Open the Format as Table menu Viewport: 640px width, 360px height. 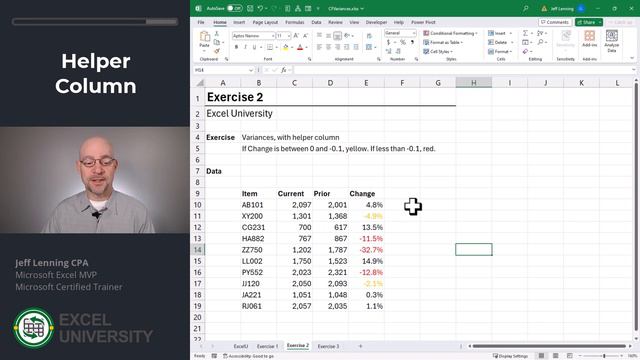click(443, 42)
